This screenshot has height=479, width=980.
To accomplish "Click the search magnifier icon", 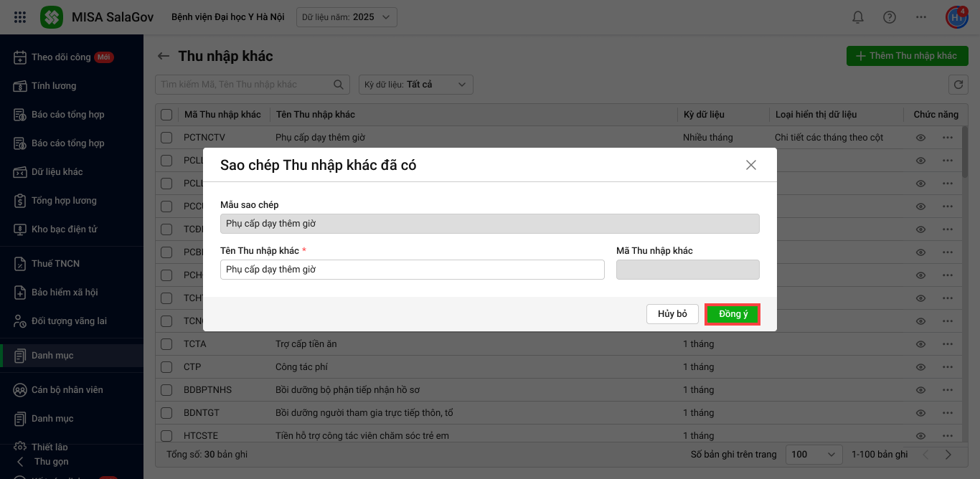I will click(x=339, y=85).
